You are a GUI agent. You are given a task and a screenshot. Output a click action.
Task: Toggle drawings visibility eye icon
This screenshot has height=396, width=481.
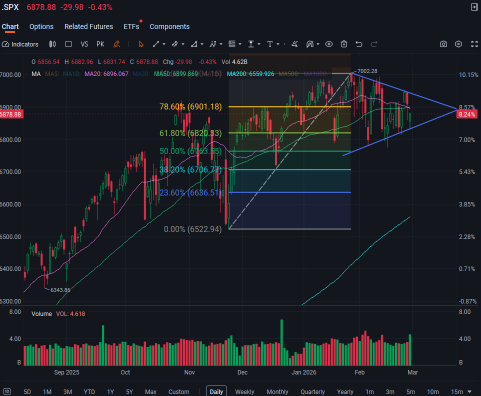[329, 44]
